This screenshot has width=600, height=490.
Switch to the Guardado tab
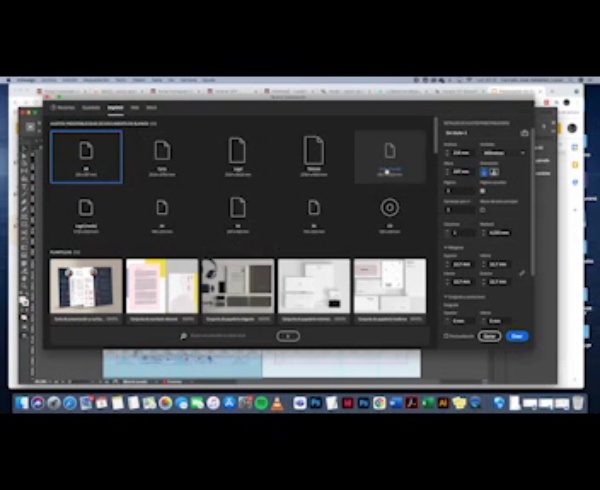pos(91,107)
